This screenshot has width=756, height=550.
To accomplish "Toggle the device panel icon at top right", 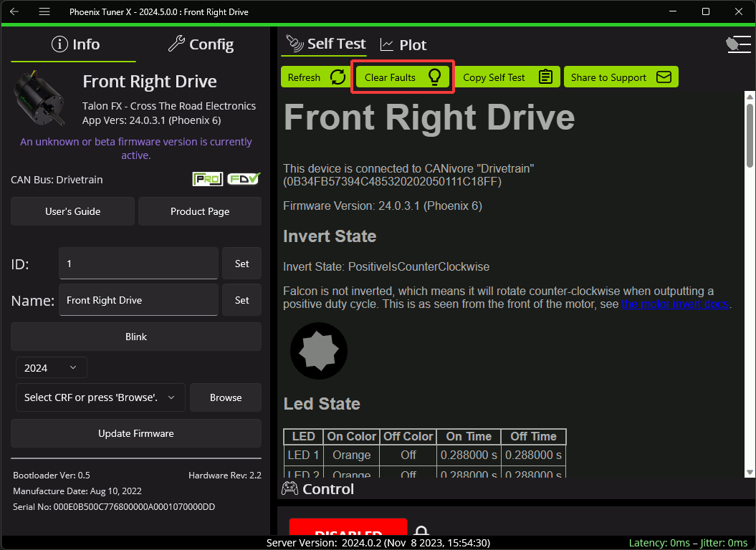I will click(x=738, y=44).
